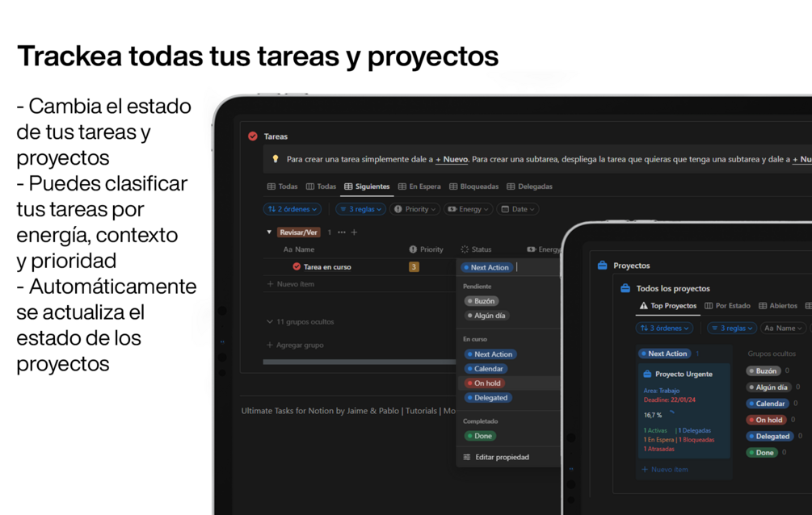Choose On hold status option
This screenshot has height=515, width=812.
484,383
